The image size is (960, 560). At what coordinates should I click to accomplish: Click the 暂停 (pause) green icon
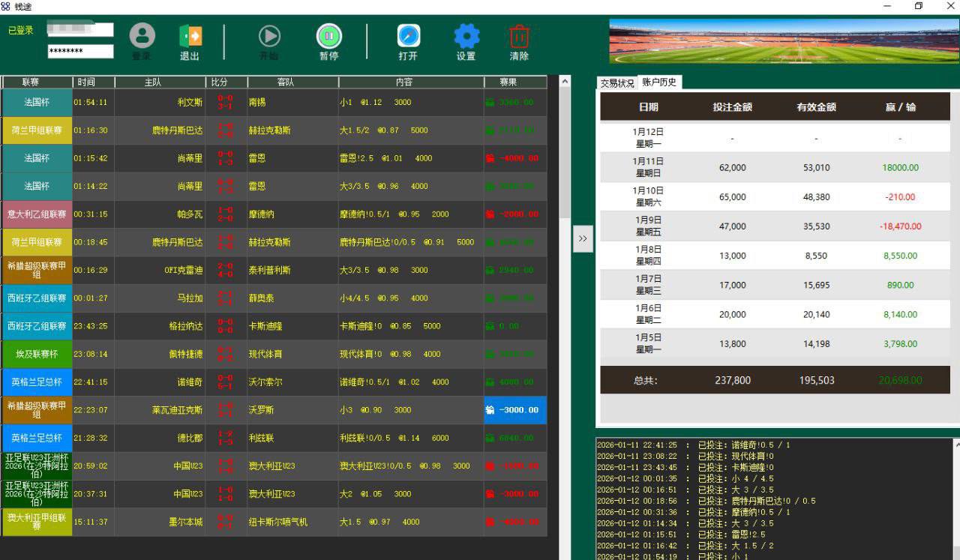(x=329, y=34)
